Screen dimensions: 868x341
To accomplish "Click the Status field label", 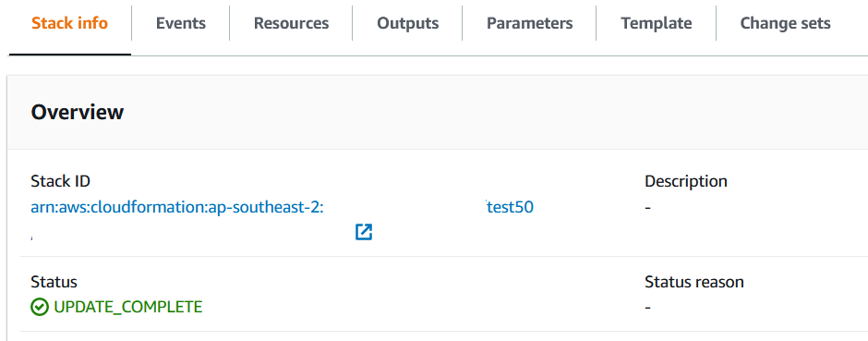I will tap(54, 282).
